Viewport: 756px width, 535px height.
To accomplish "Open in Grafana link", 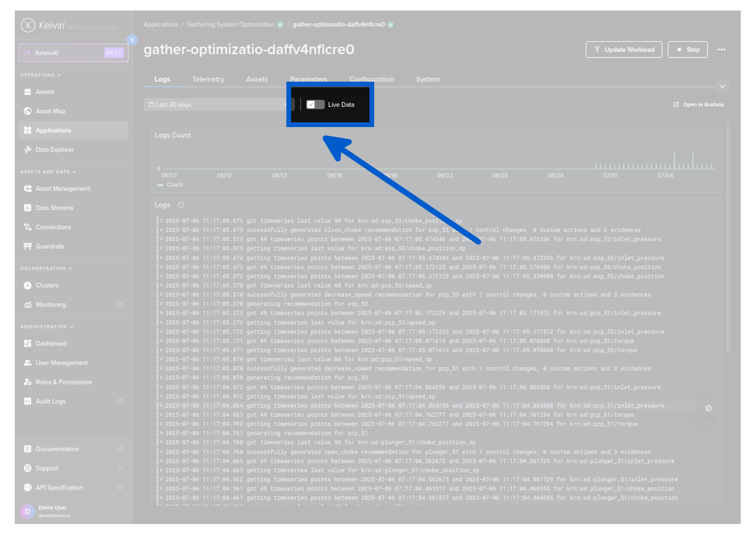I will click(698, 105).
